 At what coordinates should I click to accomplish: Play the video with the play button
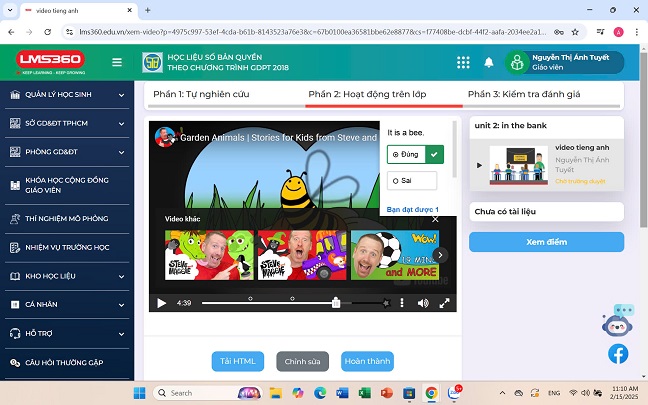(162, 303)
